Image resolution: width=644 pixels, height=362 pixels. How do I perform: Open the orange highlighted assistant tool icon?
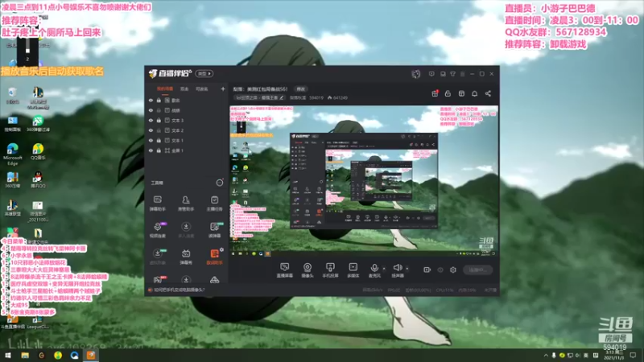(214, 257)
